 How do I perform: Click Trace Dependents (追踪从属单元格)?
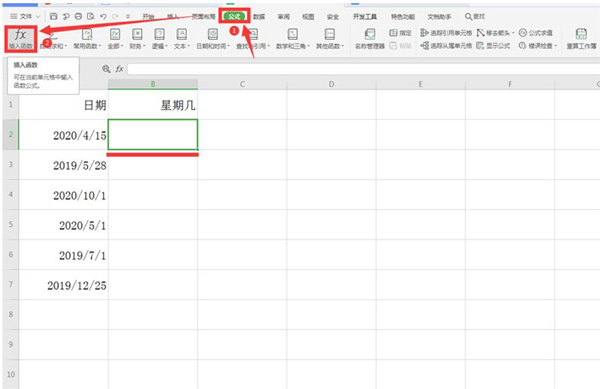[x=446, y=46]
